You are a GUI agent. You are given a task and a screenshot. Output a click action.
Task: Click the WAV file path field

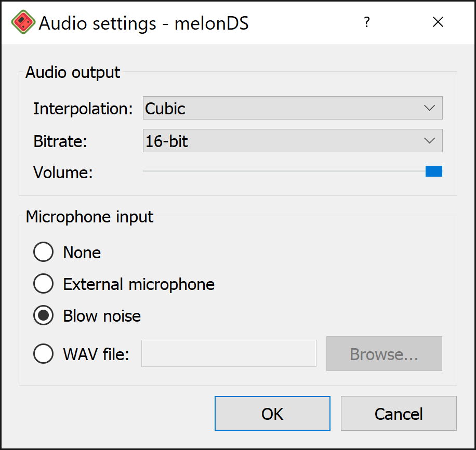[x=229, y=353]
